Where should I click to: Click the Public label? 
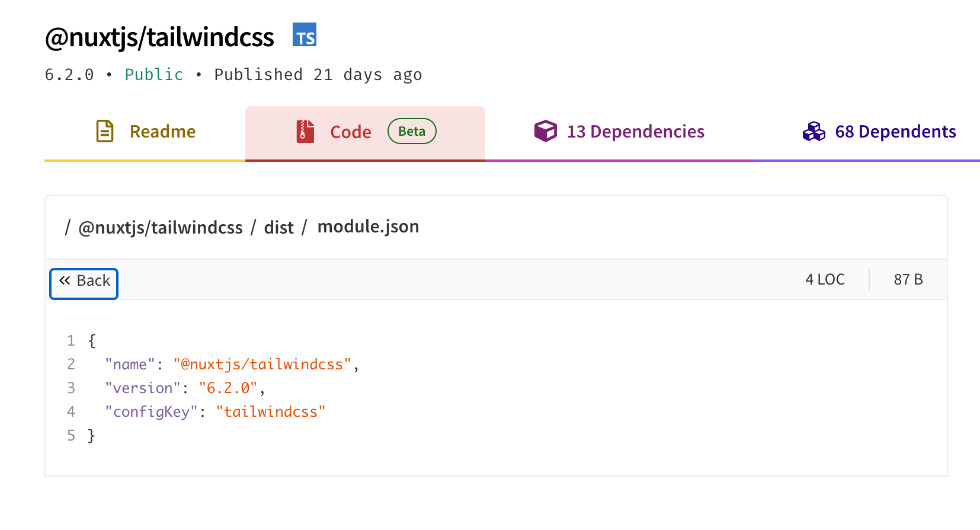pyautogui.click(x=154, y=75)
